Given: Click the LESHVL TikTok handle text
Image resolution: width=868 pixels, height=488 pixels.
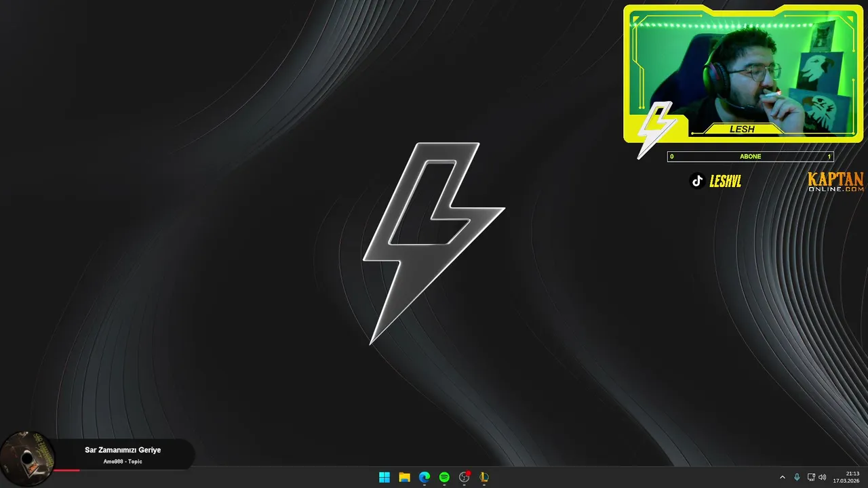Looking at the screenshot, I should 725,181.
